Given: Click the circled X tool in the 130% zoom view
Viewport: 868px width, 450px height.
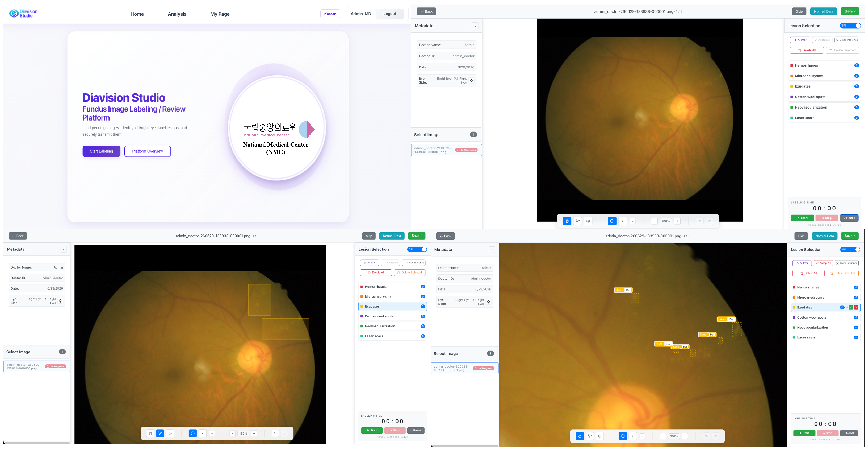Looking at the screenshot, I should pyautogui.click(x=170, y=434).
